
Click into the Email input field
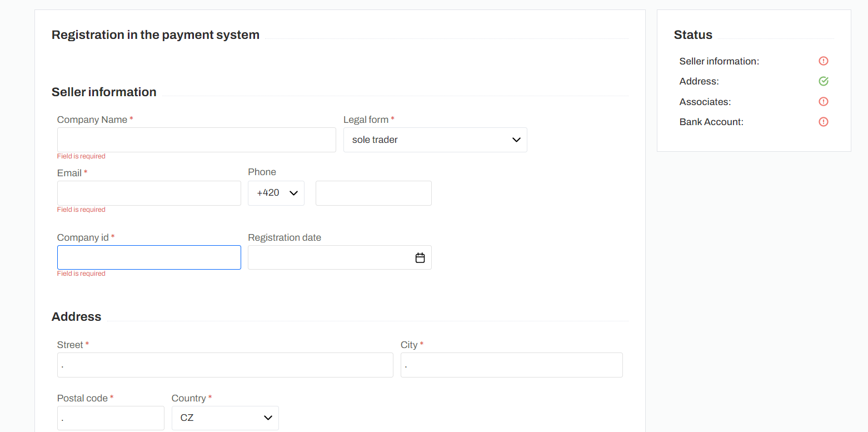click(x=149, y=193)
